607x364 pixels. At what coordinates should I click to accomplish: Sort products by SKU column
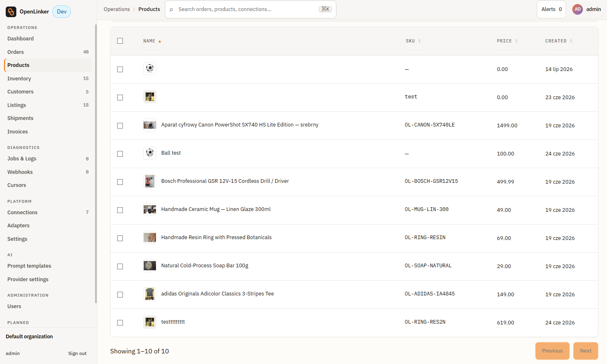coord(413,41)
